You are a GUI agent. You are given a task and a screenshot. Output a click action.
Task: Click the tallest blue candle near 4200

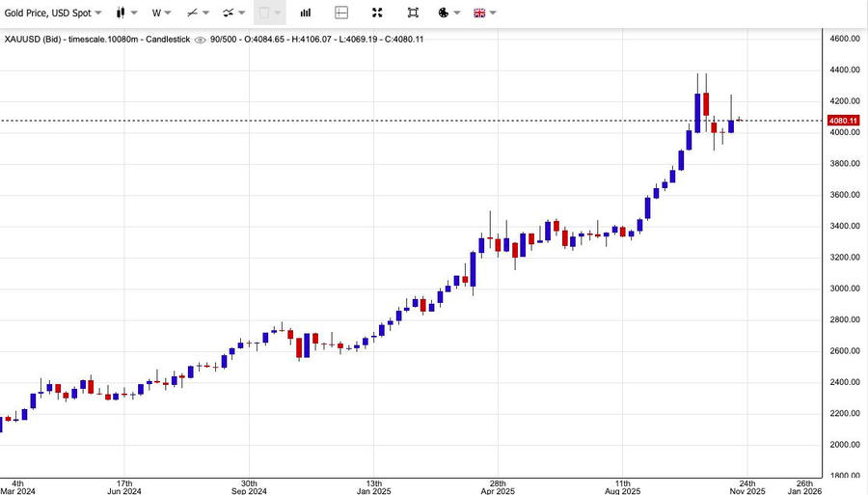(697, 112)
